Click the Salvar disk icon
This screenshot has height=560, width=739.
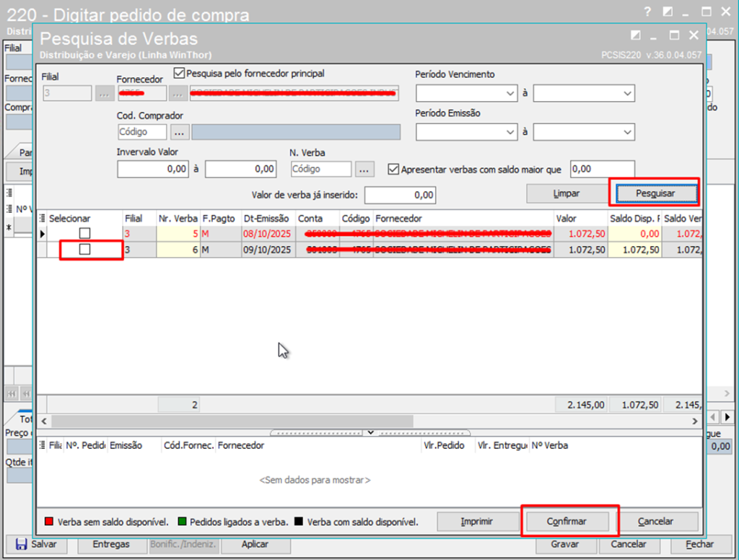(x=21, y=544)
